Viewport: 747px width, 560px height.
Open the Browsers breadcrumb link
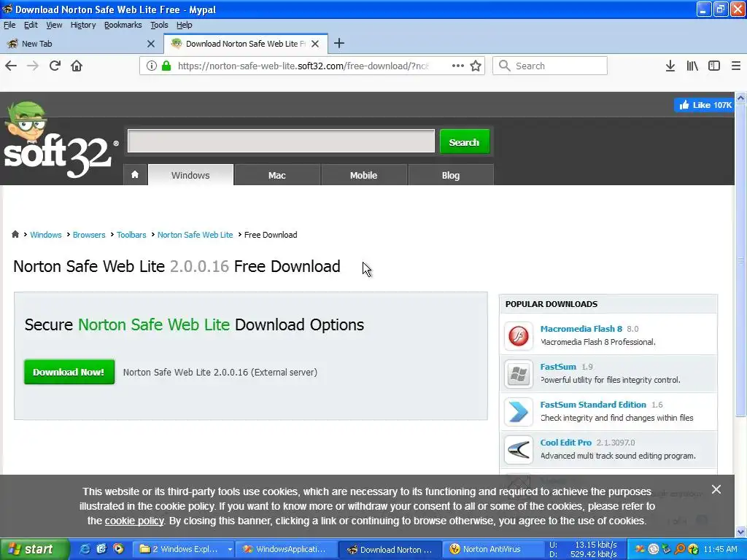(x=89, y=235)
